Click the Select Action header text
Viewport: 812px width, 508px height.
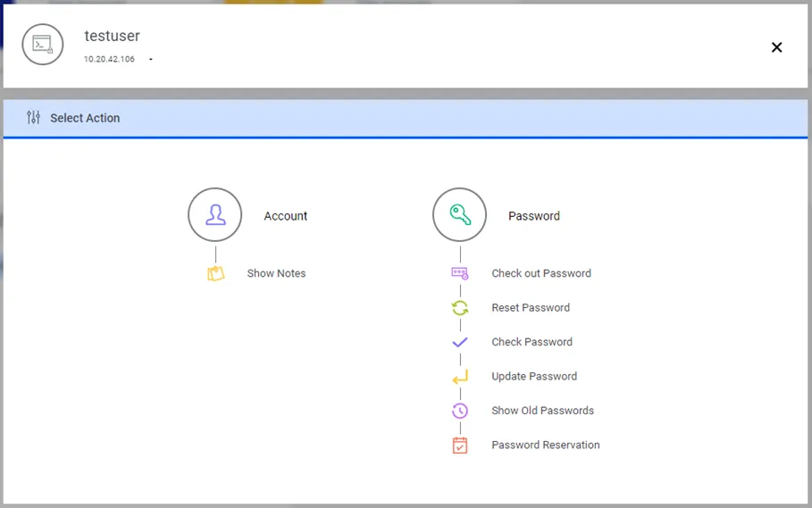[85, 118]
